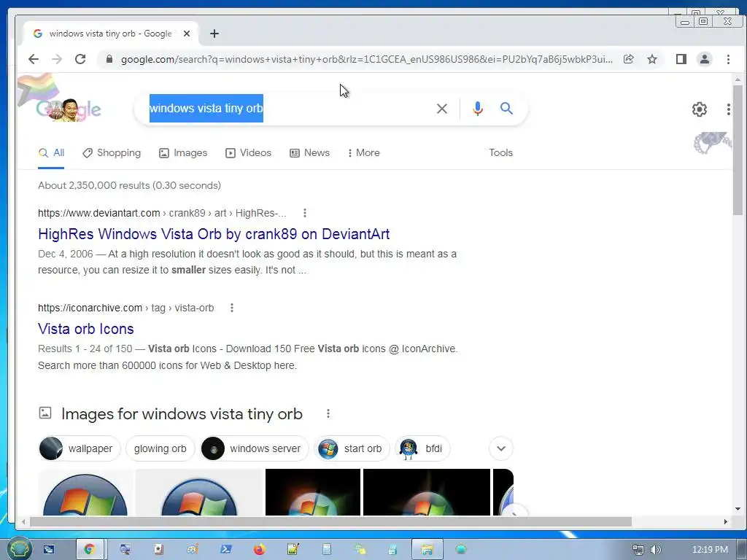Open the Paint taskbar icon
Viewport: 747px width, 560px height.
pos(192,550)
